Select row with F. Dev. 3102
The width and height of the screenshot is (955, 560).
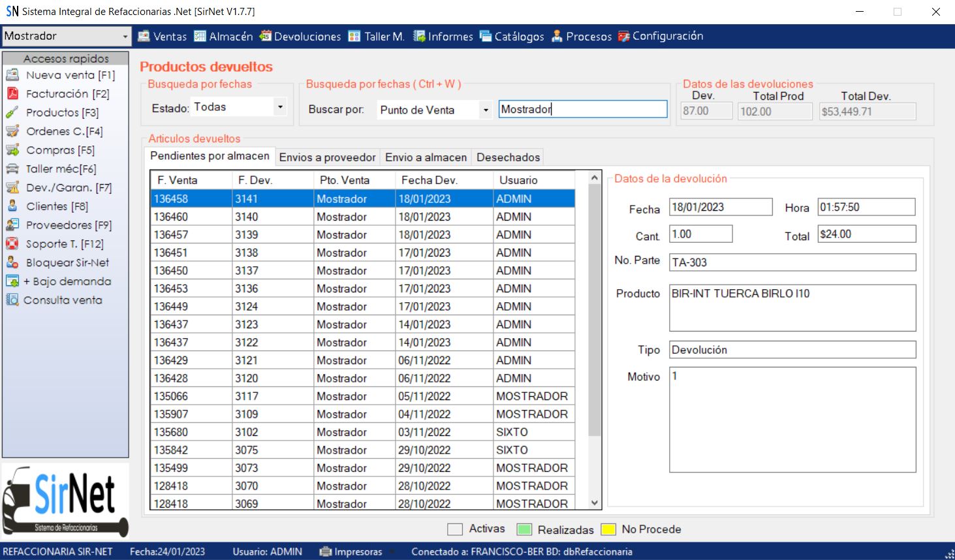pyautogui.click(x=363, y=432)
